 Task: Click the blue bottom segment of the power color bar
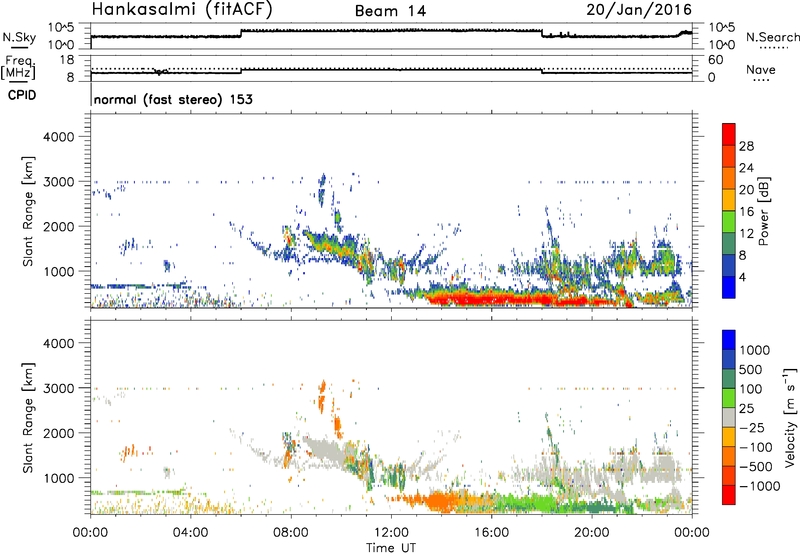[729, 287]
